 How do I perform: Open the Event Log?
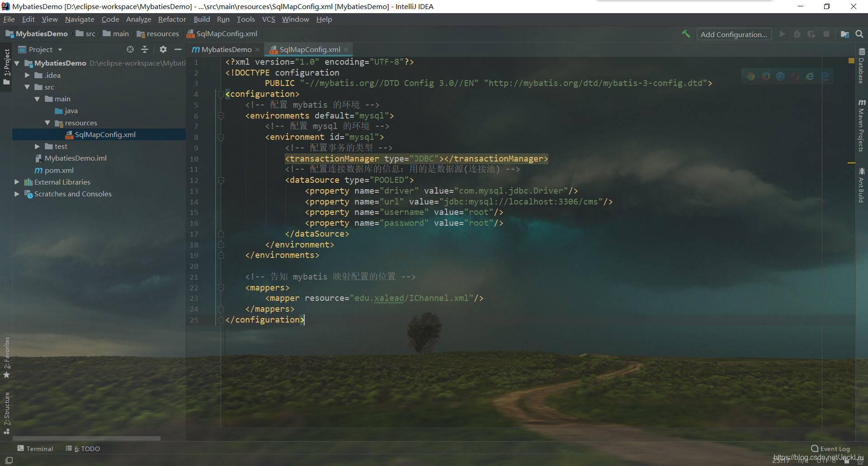pyautogui.click(x=830, y=449)
